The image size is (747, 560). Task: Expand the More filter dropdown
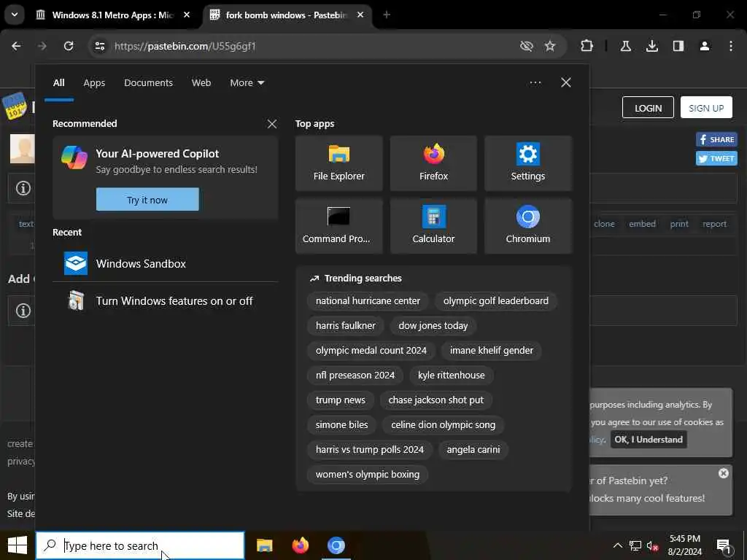[x=247, y=83]
